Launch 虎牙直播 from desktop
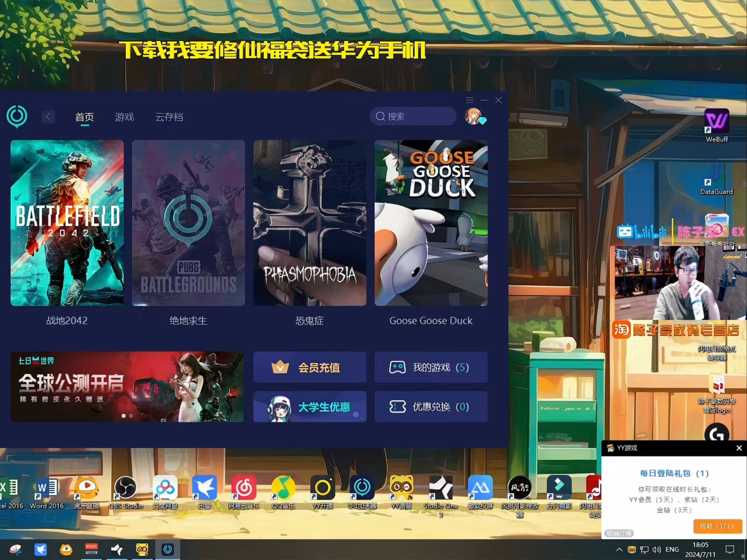Image resolution: width=747 pixels, height=560 pixels. (86, 492)
